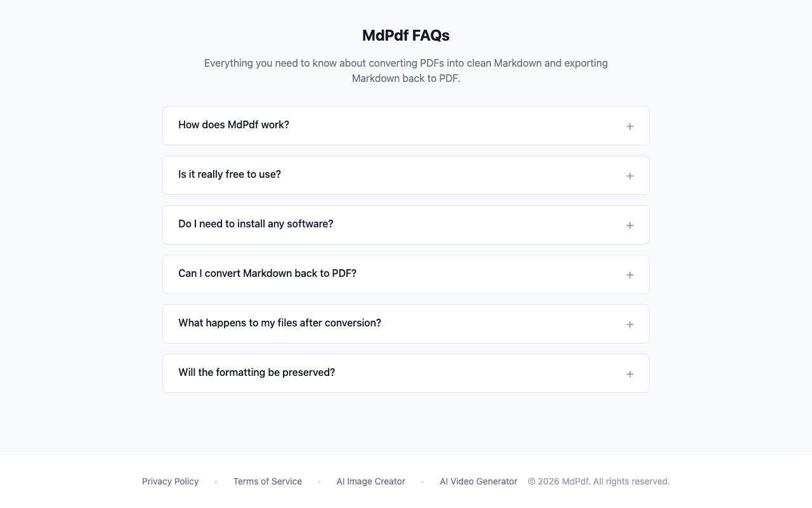Open the Privacy Policy link

pos(170,481)
